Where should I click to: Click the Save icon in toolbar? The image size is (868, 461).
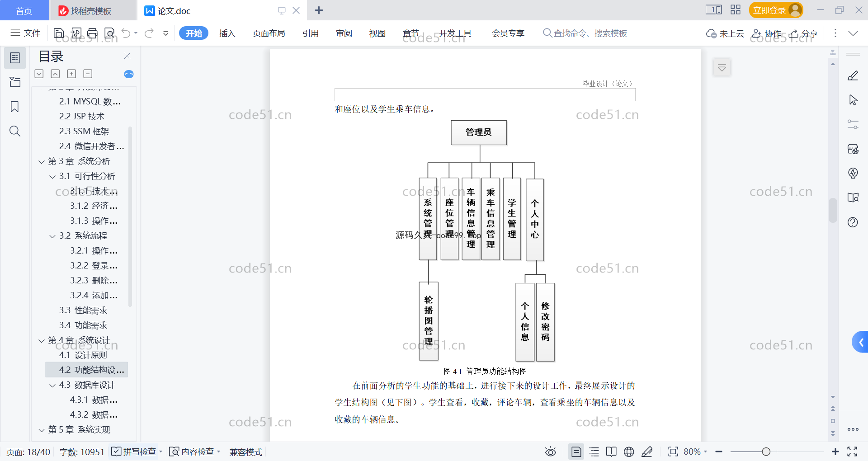pos(59,33)
